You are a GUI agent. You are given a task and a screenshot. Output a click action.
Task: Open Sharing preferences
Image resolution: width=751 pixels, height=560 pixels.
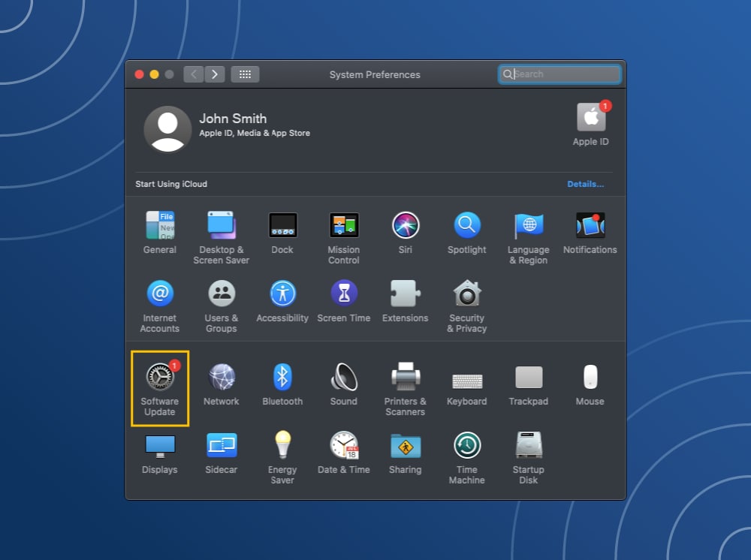click(x=406, y=453)
